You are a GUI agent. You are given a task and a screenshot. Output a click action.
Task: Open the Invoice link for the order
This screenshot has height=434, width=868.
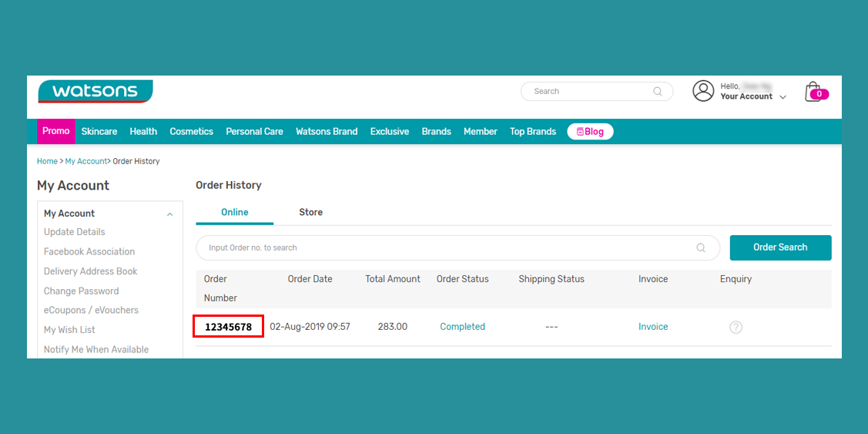tap(653, 327)
